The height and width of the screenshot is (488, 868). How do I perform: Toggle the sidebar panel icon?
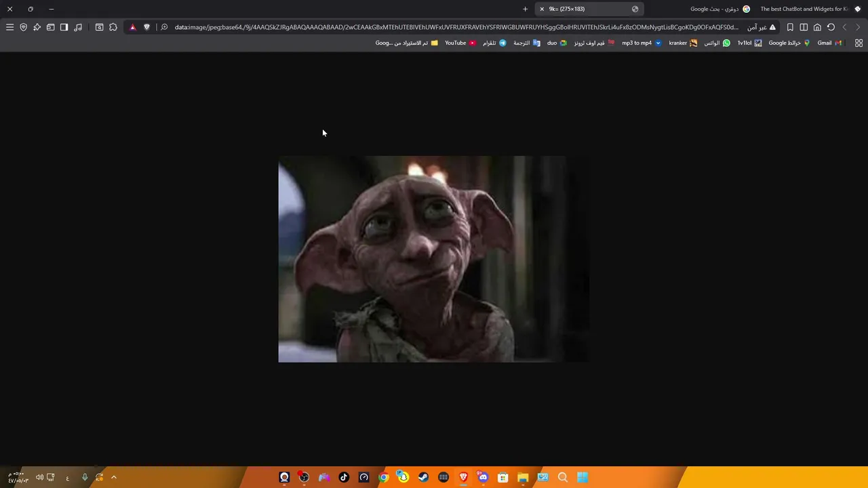coord(64,27)
